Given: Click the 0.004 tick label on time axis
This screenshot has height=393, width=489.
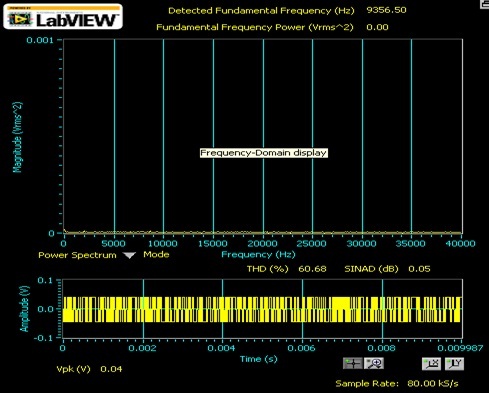Looking at the screenshot, I should tap(222, 348).
